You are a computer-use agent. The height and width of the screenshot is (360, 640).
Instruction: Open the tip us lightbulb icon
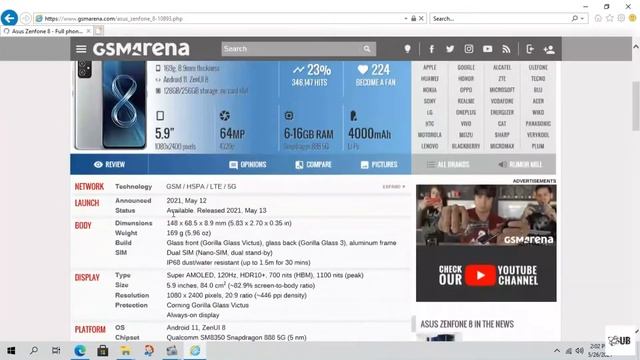pyautogui.click(x=407, y=49)
